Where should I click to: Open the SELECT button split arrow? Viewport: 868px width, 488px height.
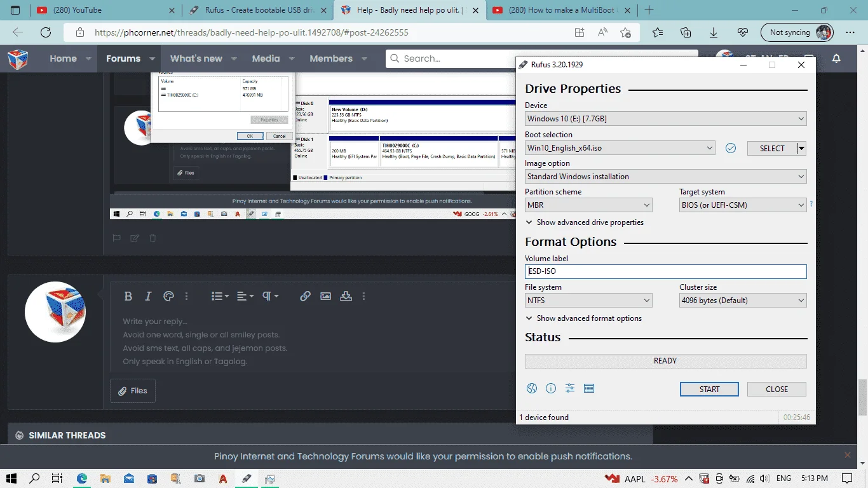801,148
